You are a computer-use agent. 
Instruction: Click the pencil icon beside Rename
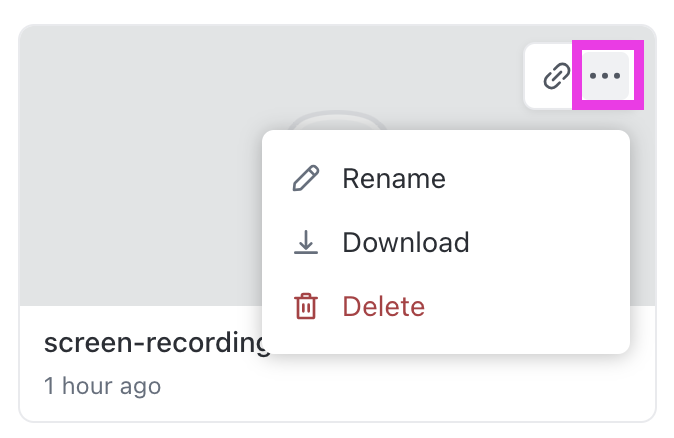coord(306,179)
